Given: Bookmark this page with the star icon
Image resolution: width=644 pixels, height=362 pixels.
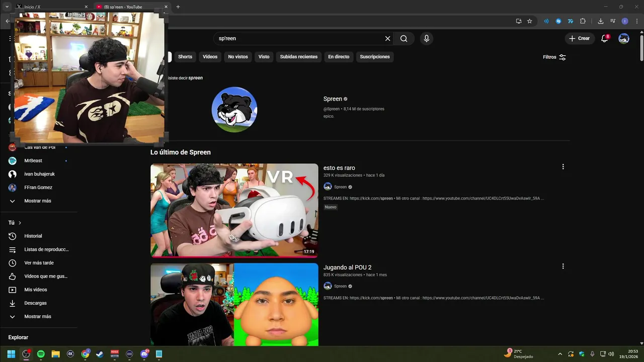Looking at the screenshot, I should [529, 21].
